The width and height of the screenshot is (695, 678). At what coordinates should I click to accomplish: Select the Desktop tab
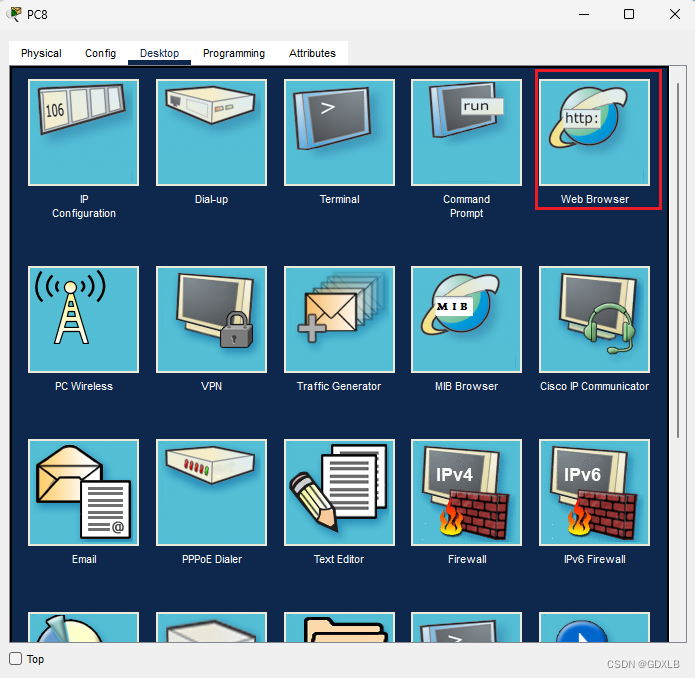pos(159,53)
